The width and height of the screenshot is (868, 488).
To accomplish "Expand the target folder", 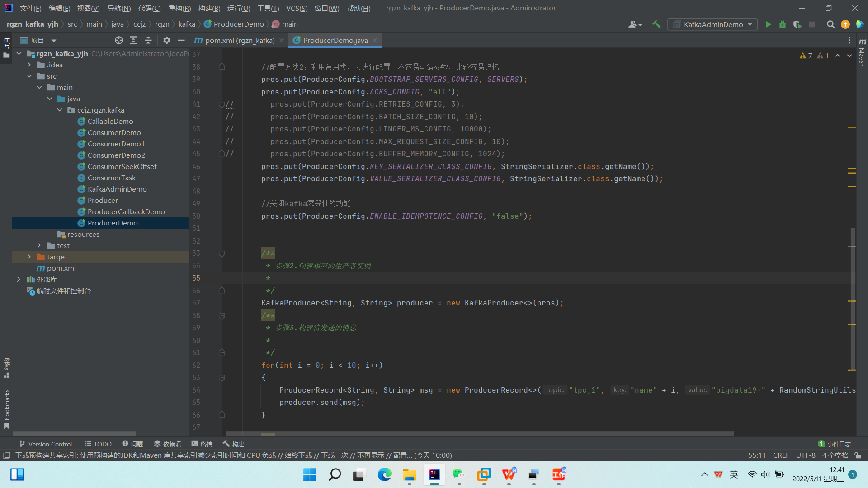I will [29, 257].
